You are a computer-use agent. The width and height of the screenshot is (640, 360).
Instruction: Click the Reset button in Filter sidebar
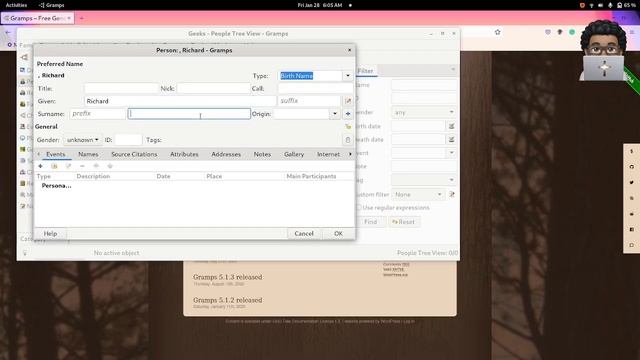[x=403, y=222]
